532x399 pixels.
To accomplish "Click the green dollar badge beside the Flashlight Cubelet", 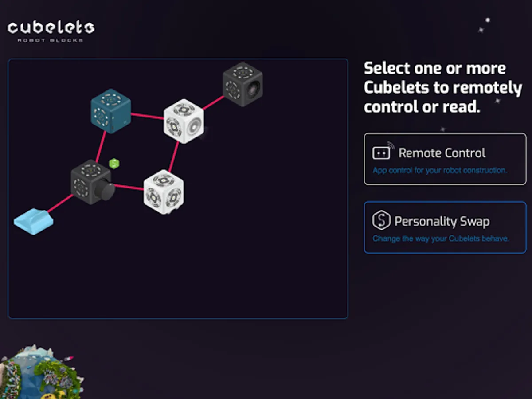I will (113, 164).
